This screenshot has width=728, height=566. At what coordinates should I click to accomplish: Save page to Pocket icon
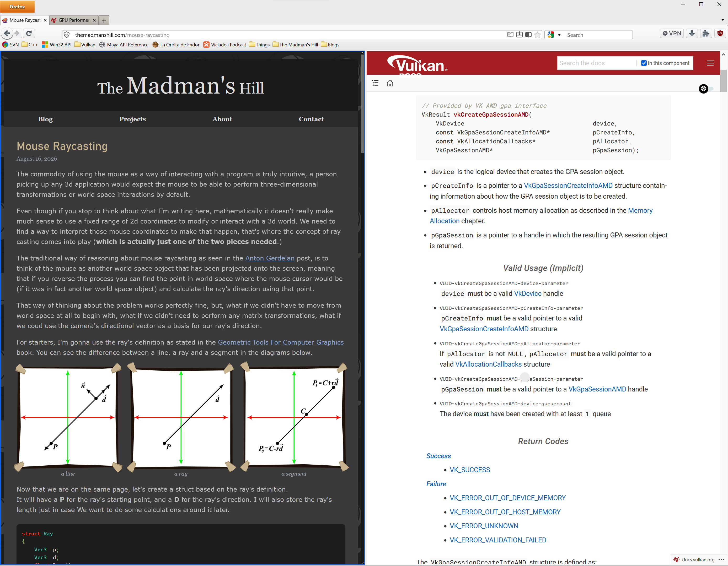(x=519, y=35)
